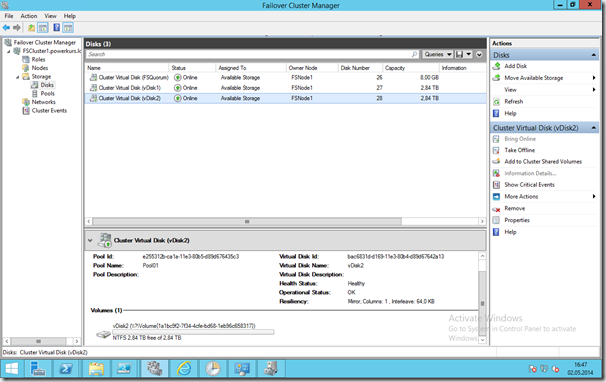The image size is (606, 382).
Task: Open the Help menu
Action: point(70,16)
